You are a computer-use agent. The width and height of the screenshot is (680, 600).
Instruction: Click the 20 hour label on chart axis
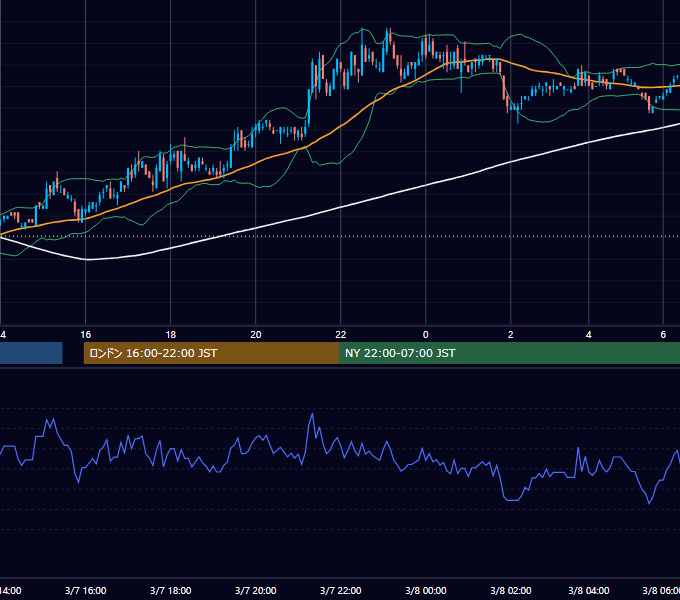255,335
